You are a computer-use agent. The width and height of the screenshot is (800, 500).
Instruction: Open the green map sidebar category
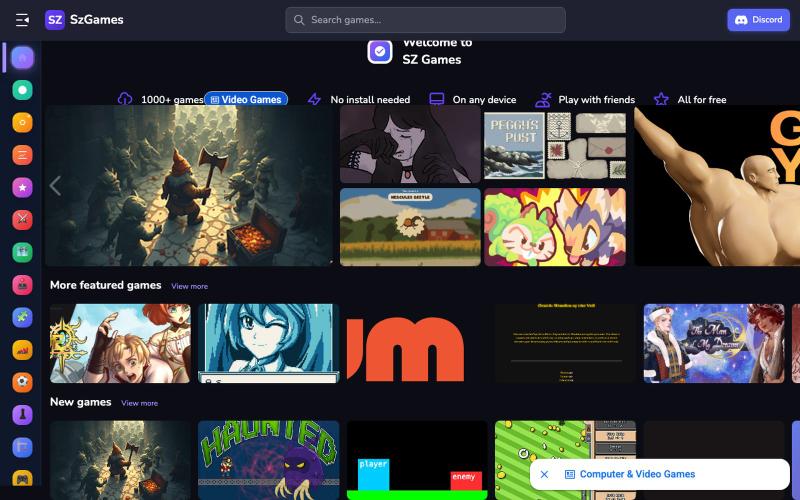[22, 253]
